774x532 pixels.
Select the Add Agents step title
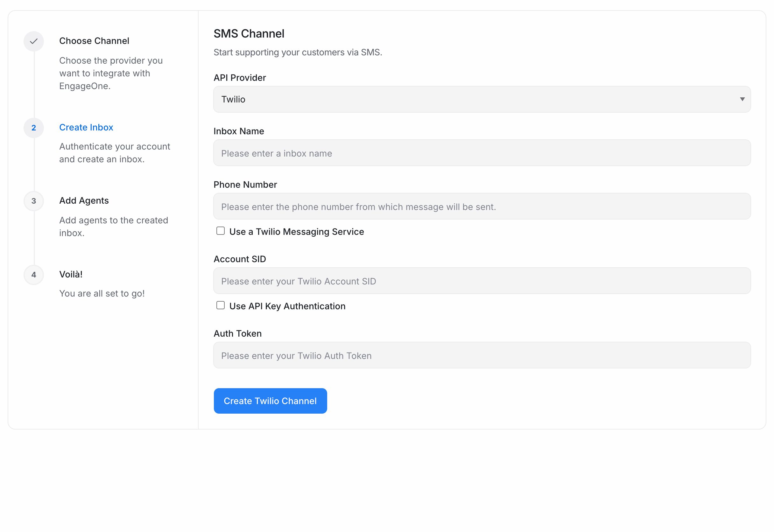click(84, 201)
